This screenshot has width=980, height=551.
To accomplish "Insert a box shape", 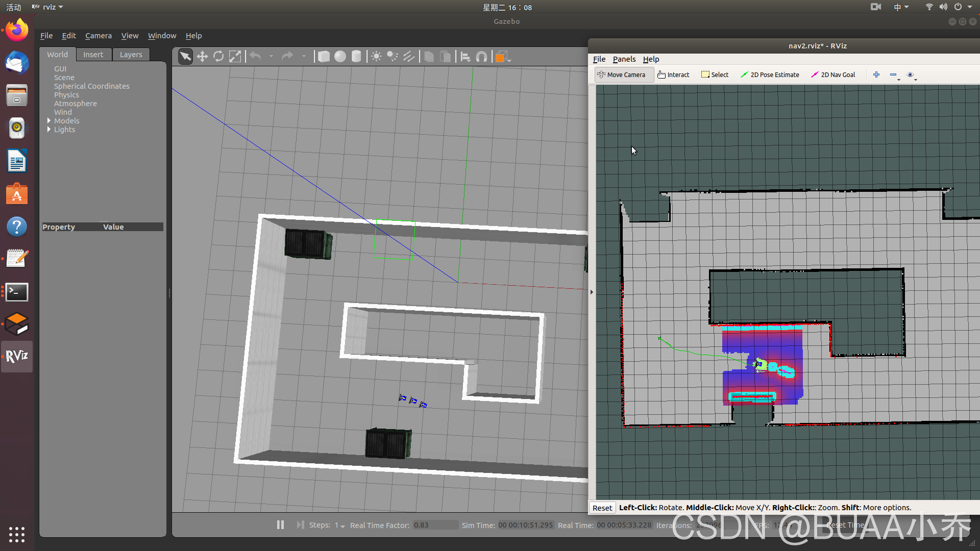I will (x=324, y=57).
